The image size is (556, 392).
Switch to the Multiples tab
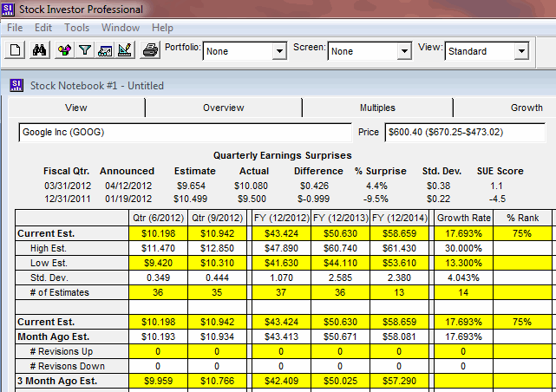377,108
